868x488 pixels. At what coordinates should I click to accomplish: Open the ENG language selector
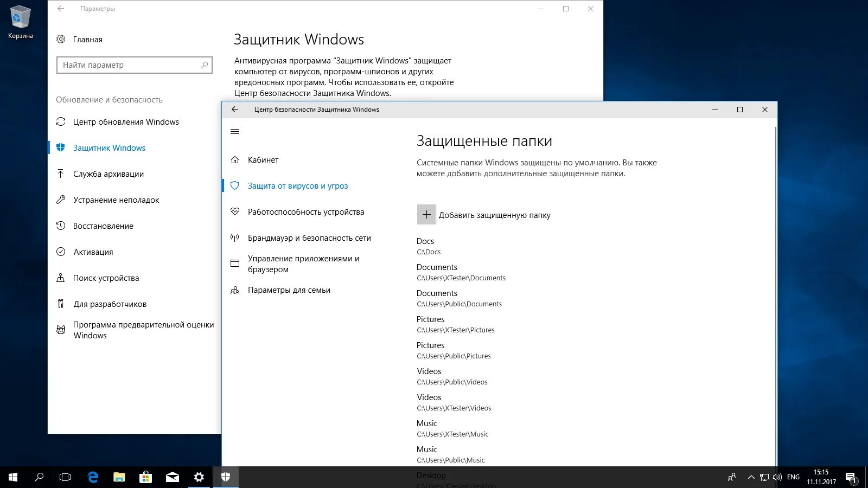(x=793, y=477)
